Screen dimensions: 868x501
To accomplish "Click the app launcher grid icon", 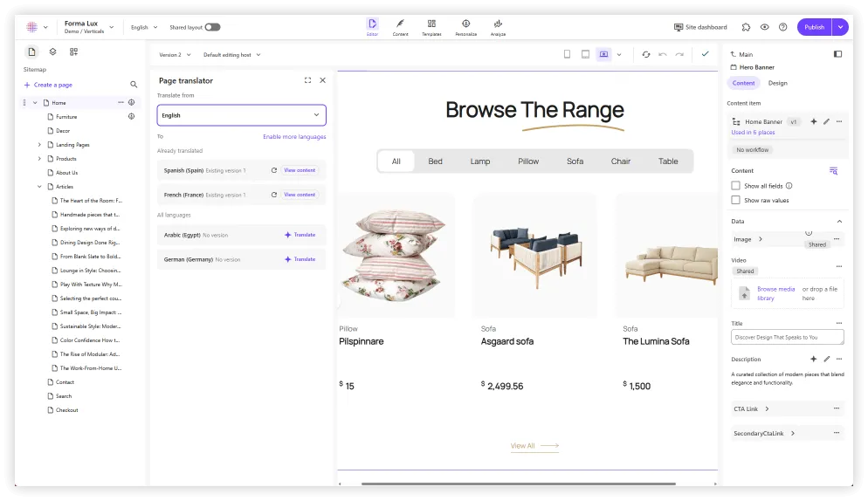I will pyautogui.click(x=32, y=26).
